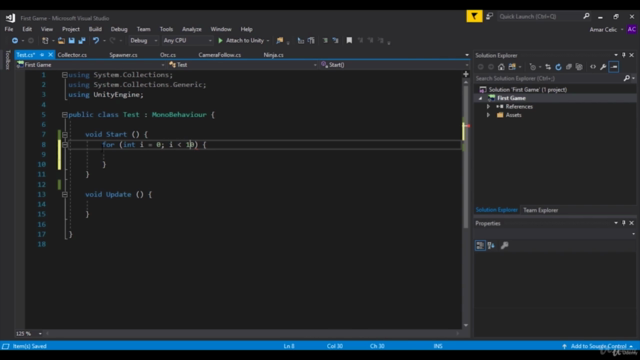
Task: Open the File menu
Action: (x=9, y=29)
